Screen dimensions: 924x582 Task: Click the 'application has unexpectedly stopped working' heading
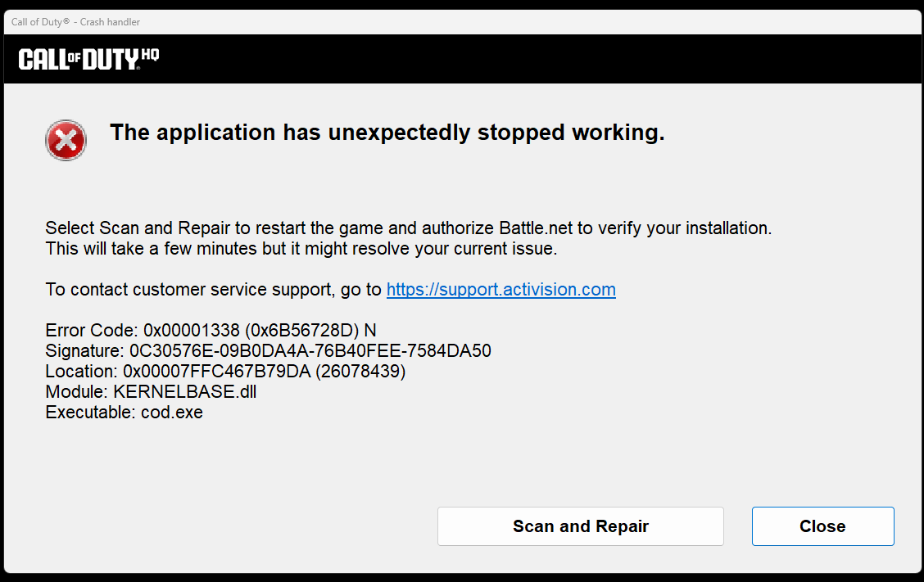pos(387,133)
